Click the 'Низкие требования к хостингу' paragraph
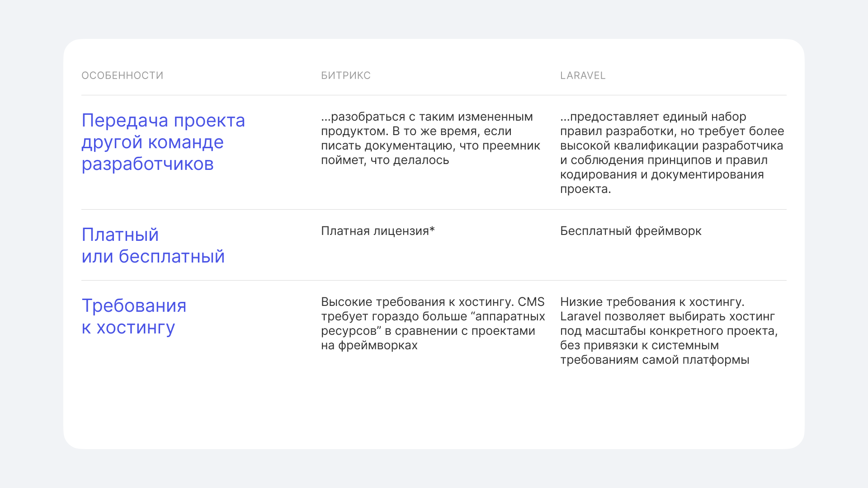 coord(669,331)
